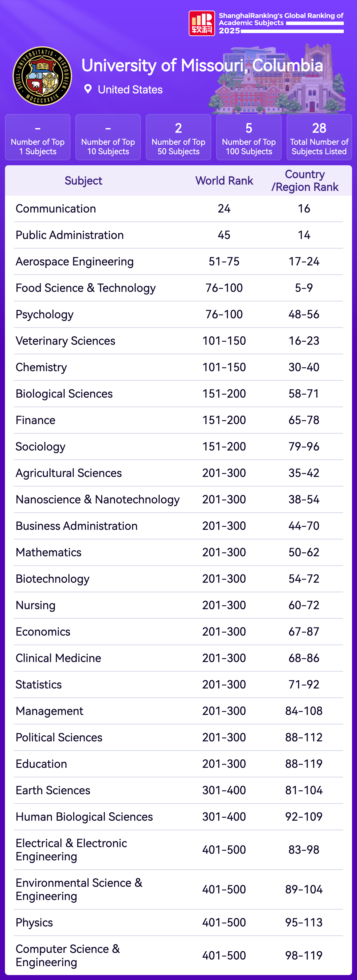Select the Number of Top 100 Subjects card
Viewport: 357px width, 980px height.
(249, 137)
